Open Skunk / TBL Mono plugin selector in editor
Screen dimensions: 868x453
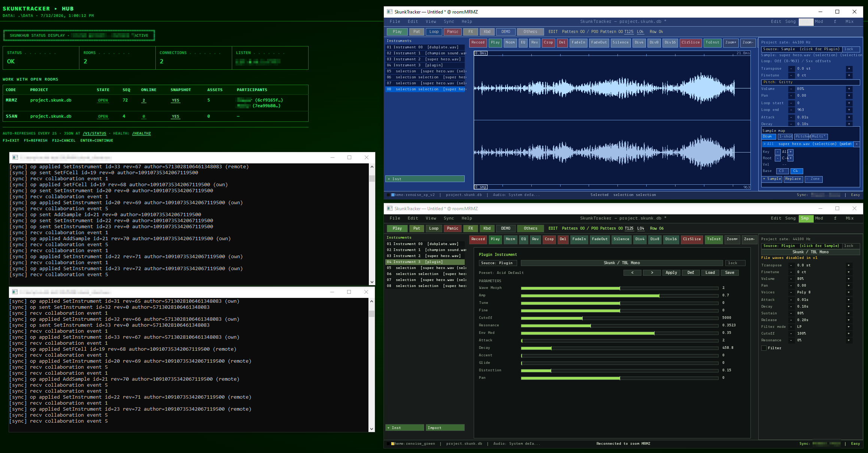[x=622, y=263]
